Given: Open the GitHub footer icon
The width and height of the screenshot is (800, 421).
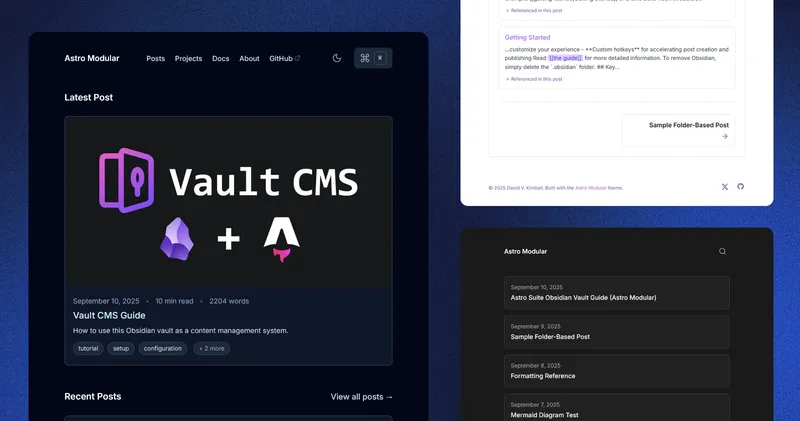Looking at the screenshot, I should [x=741, y=187].
